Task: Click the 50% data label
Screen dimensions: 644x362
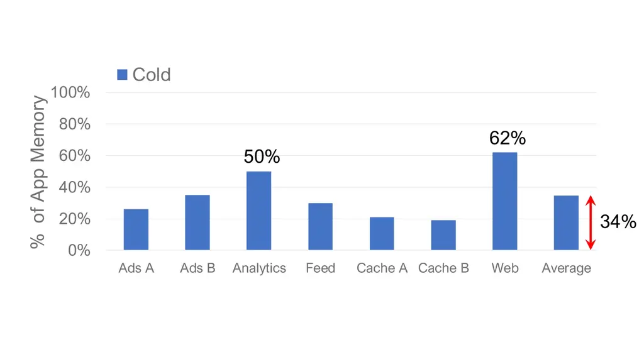Action: tap(262, 157)
